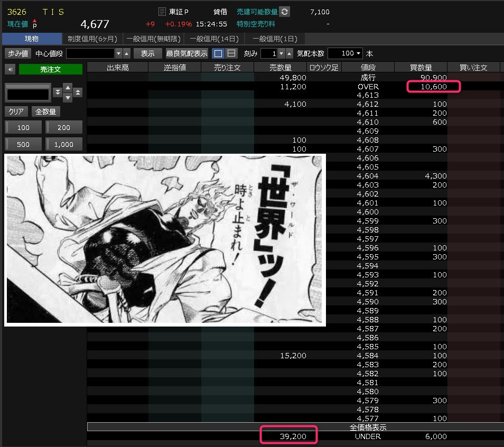
Task: Click sell quantity 4,100 cell
Action: point(295,104)
